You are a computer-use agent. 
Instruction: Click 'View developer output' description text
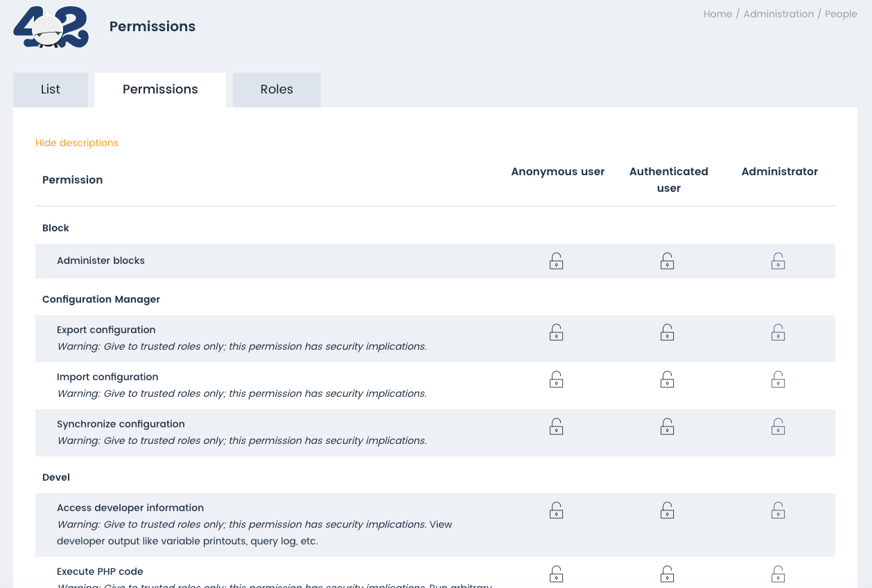255,533
